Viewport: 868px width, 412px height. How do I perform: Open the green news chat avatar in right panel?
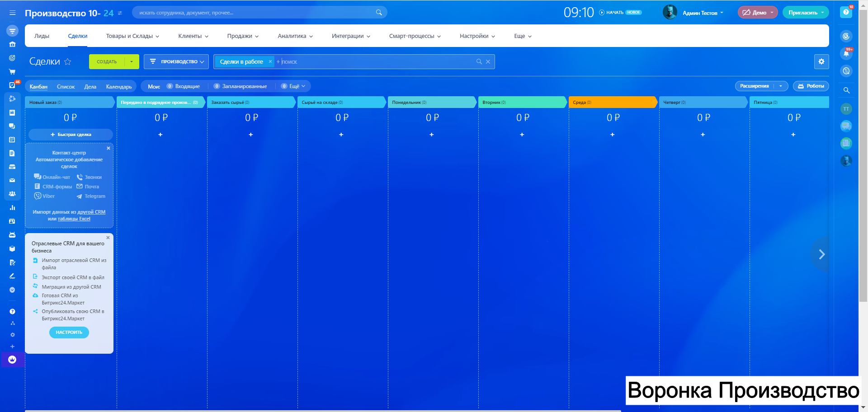[846, 143]
